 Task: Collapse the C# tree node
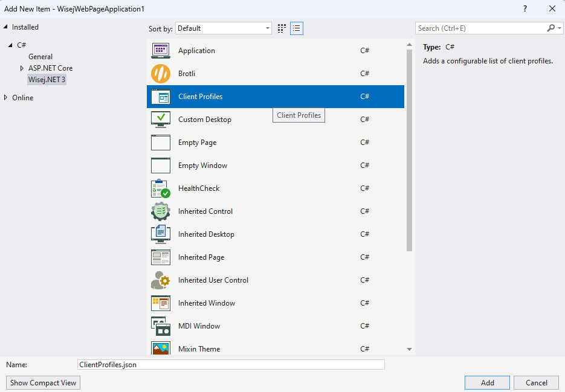coord(10,45)
